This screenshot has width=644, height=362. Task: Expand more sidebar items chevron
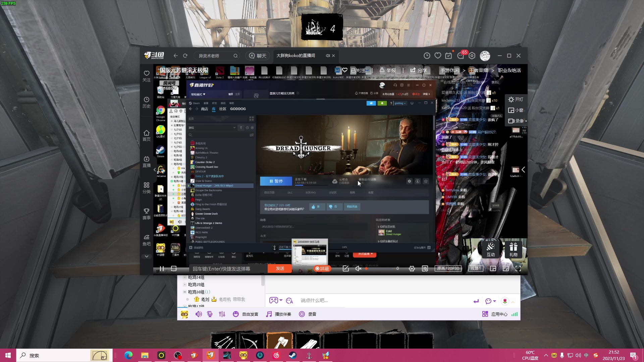pos(147,256)
